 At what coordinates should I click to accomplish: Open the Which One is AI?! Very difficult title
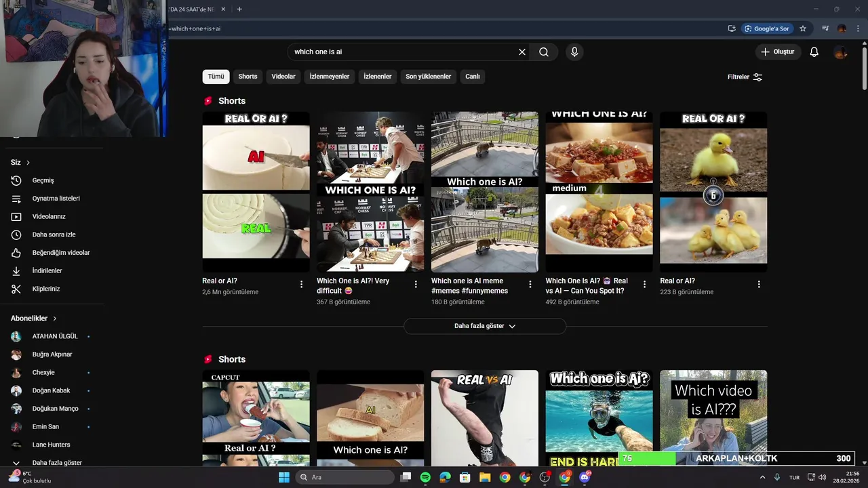tap(353, 285)
